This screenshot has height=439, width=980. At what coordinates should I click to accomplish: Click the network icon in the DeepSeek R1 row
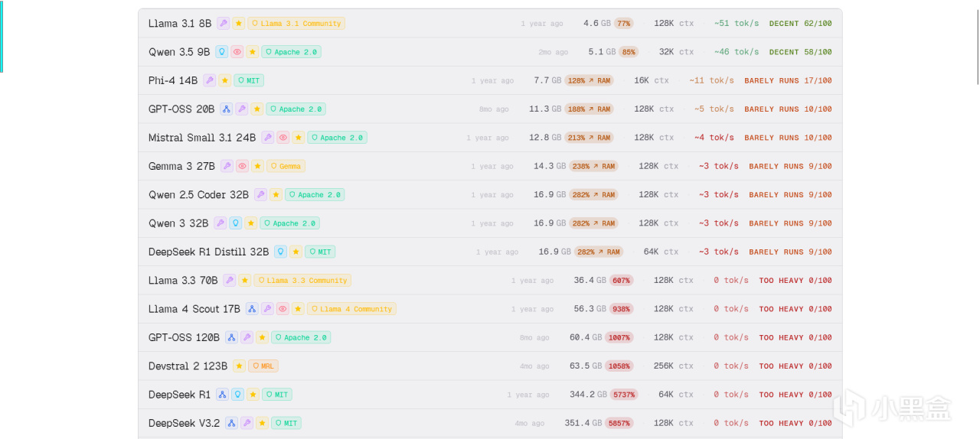(x=223, y=395)
